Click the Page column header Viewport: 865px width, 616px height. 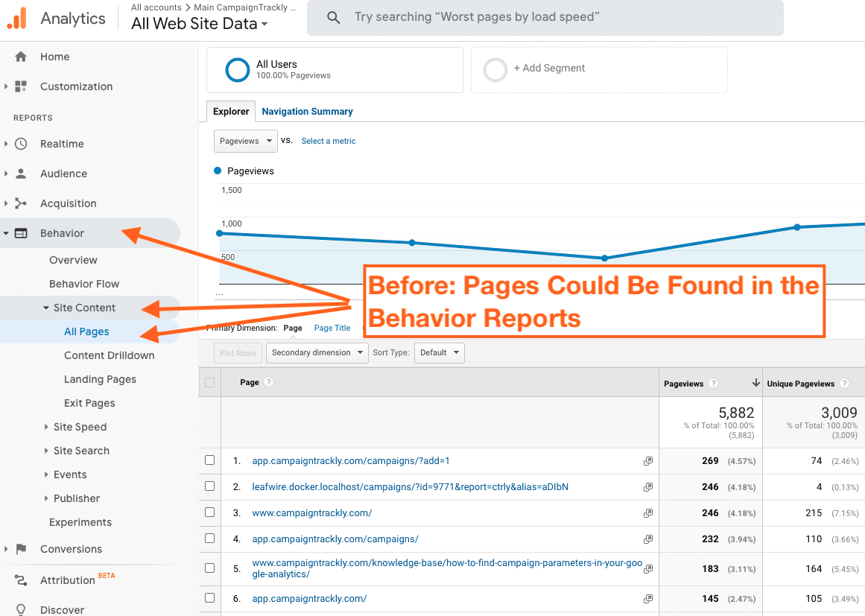point(250,382)
